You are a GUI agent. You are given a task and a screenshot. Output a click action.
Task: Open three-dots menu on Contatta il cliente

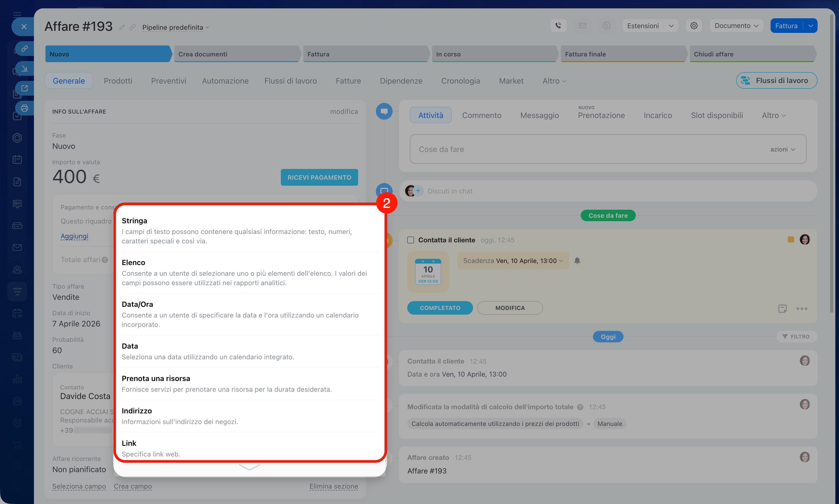(x=802, y=308)
